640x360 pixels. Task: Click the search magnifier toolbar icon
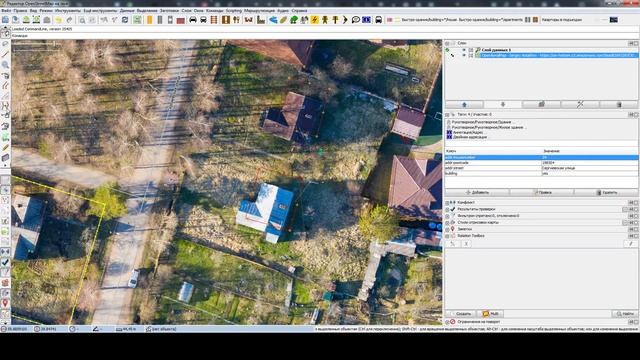pos(82,20)
